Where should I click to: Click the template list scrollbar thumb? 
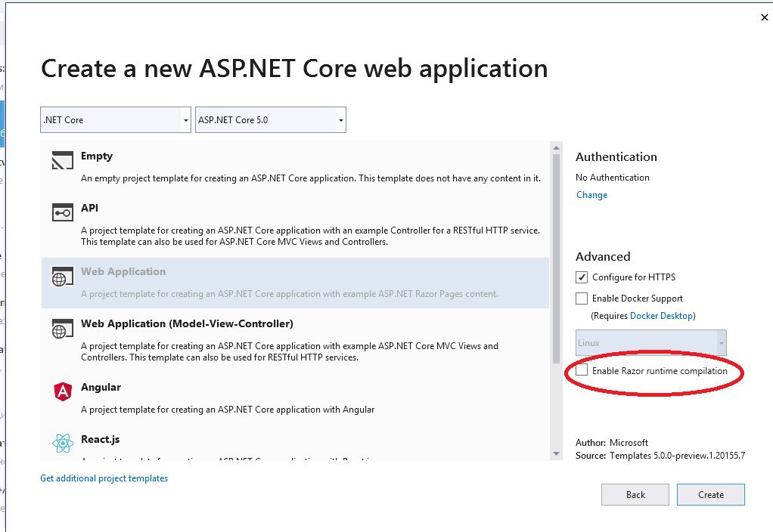click(x=556, y=258)
